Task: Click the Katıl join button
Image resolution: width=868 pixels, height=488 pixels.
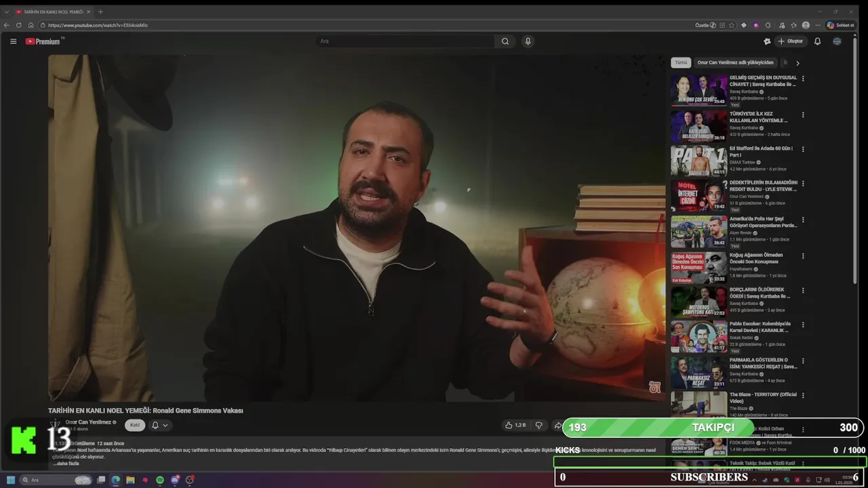Action: click(x=135, y=425)
